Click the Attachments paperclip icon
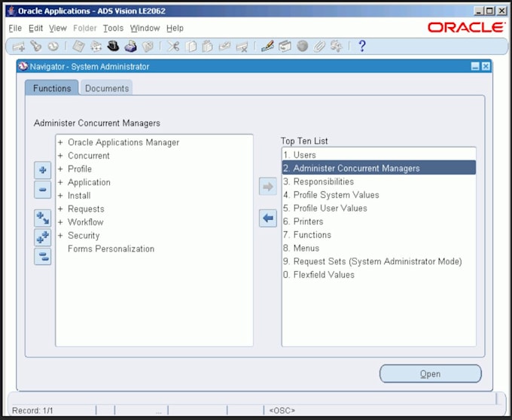 319,47
